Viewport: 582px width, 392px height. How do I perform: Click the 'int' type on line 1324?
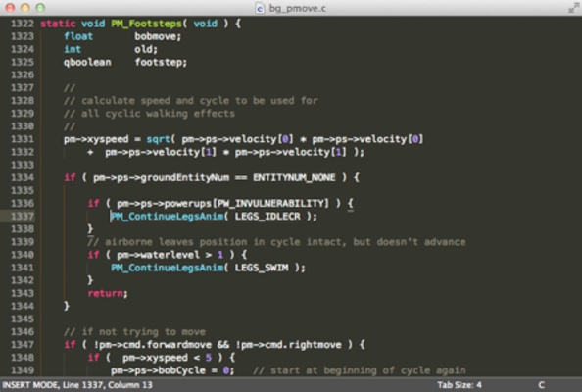point(73,49)
